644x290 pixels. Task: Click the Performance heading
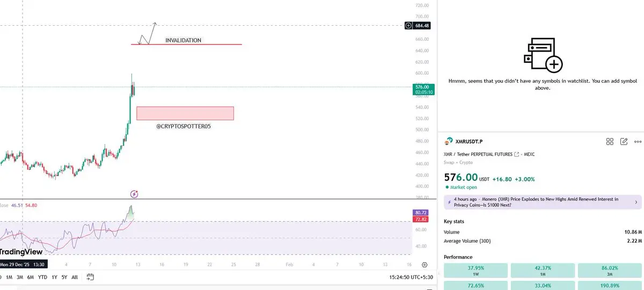tap(458, 257)
